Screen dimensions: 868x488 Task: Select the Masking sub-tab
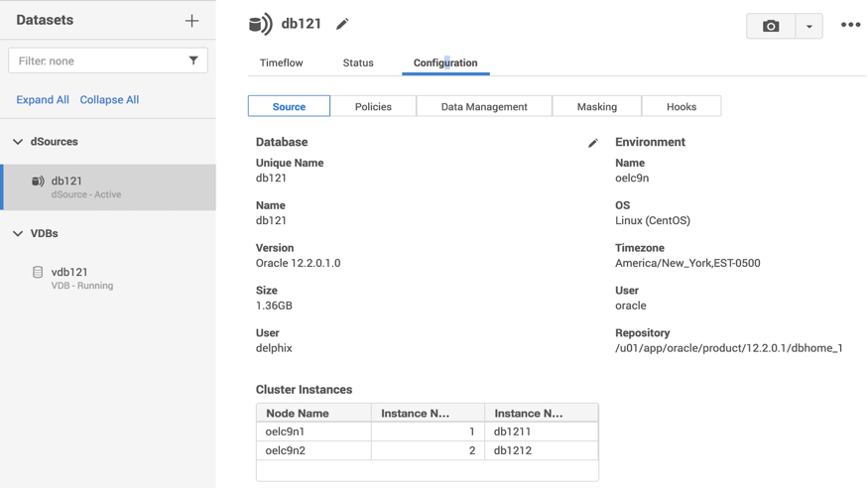597,106
